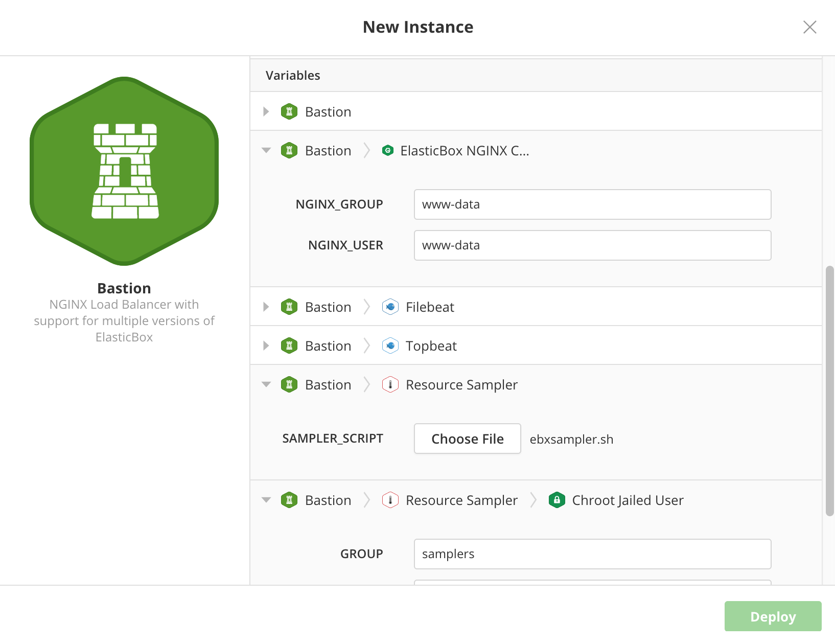Screen dimensions: 835x644
Task: Click Bastion icon in ElasticBox NGINX row
Action: click(289, 150)
